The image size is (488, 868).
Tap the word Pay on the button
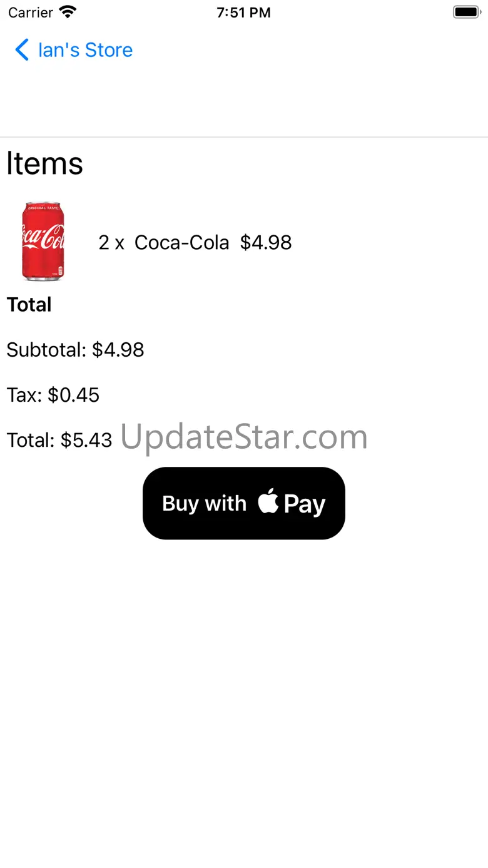(305, 504)
